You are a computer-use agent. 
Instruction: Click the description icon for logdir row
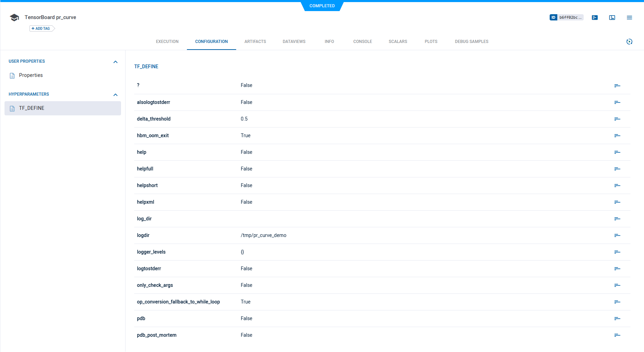617,235
